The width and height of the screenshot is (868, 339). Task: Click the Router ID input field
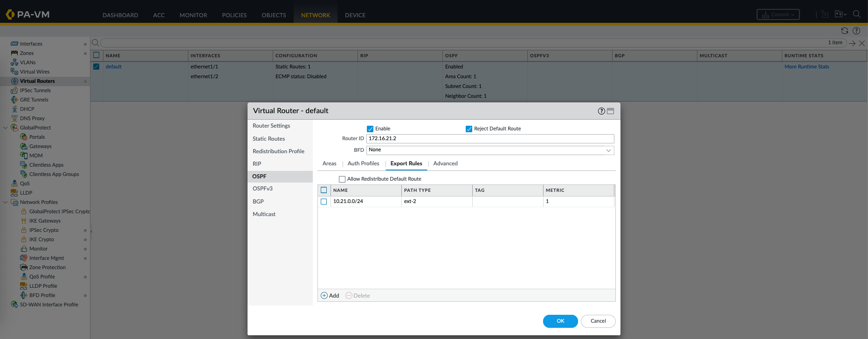coord(490,139)
